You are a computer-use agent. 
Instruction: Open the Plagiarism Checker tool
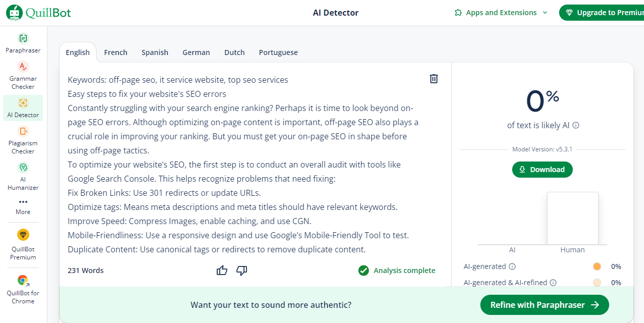23,140
